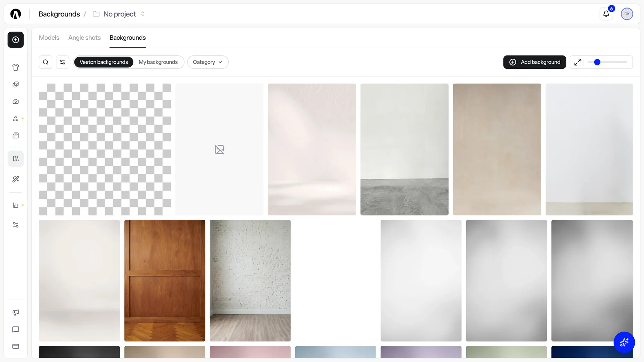The image size is (644, 362).
Task: Open the sliders settings sidebar icon
Action: pyautogui.click(x=16, y=225)
